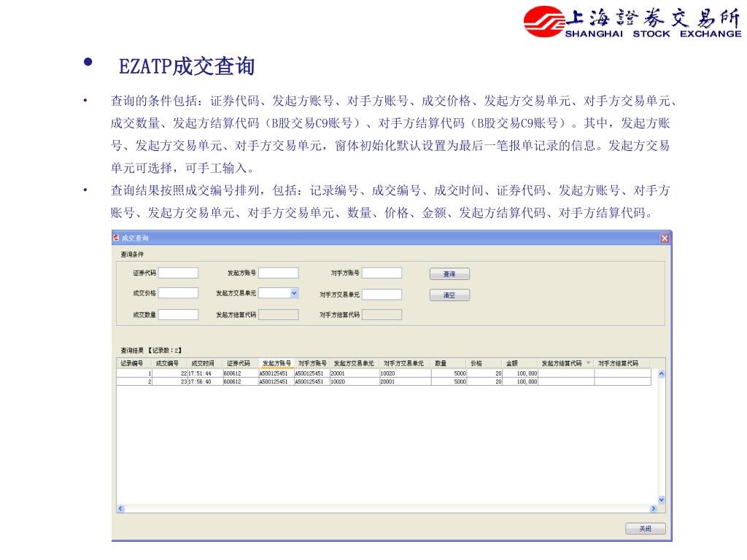The height and width of the screenshot is (560, 747).
Task: Open the 发起方交易单元 dropdown arrow
Action: click(295, 293)
